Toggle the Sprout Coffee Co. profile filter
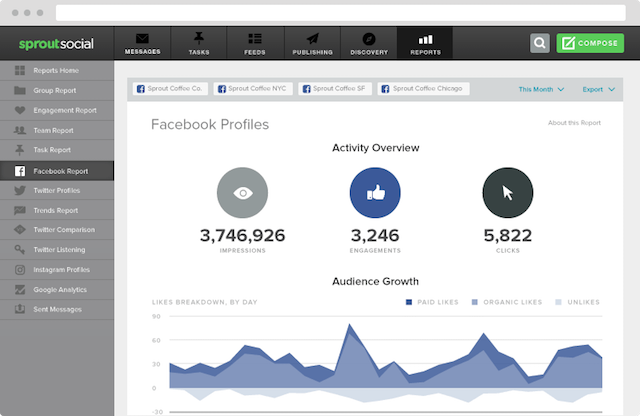 click(x=170, y=89)
